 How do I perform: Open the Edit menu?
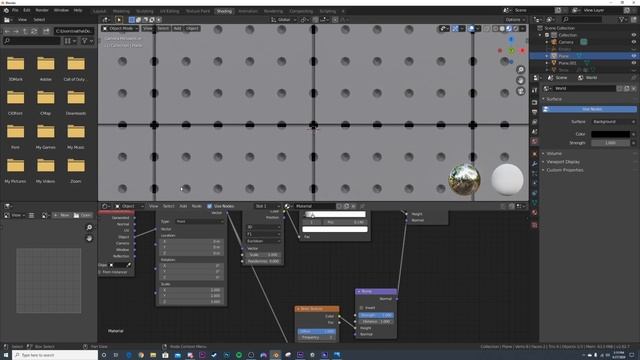pos(27,10)
